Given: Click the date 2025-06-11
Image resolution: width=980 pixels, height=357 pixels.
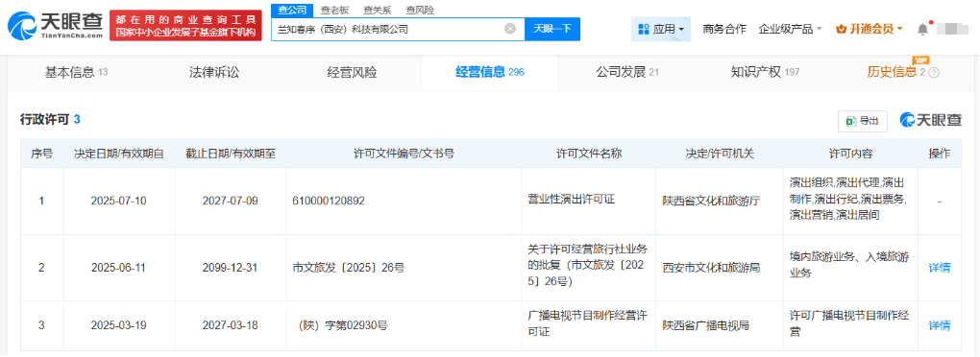Looking at the screenshot, I should 119,268.
